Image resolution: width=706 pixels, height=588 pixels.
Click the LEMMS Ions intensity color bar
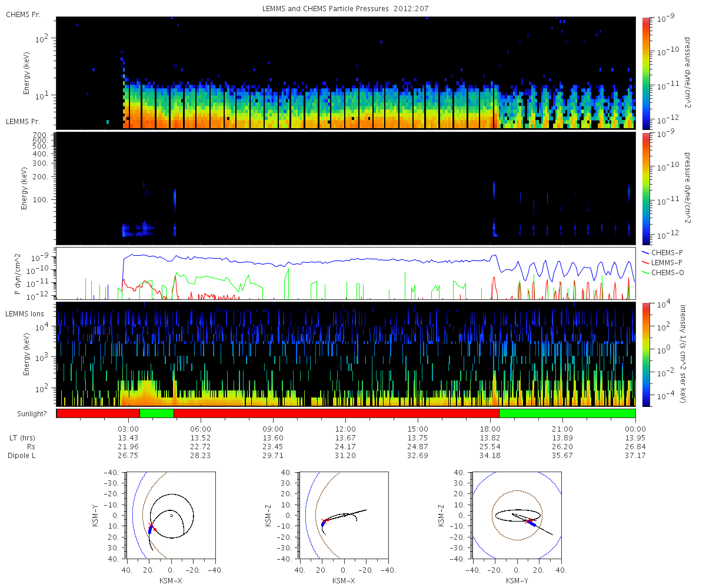[x=645, y=354]
